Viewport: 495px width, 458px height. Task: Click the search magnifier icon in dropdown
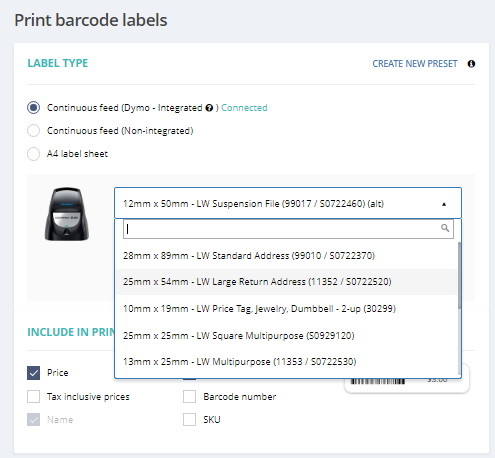click(445, 228)
